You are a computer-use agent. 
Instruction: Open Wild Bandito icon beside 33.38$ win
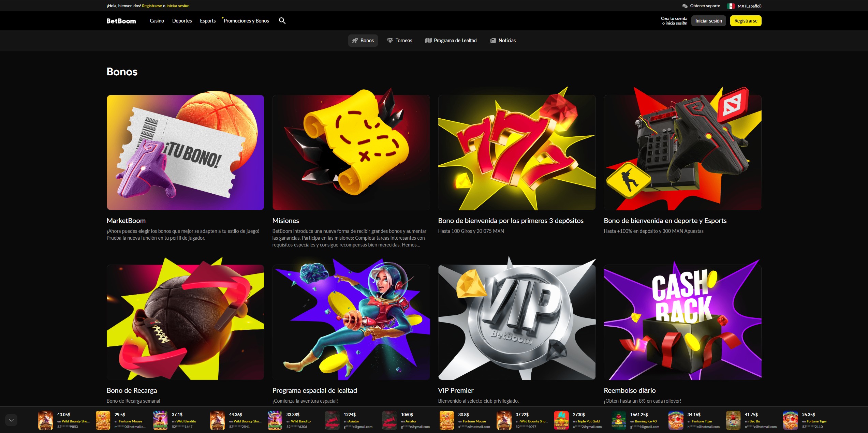click(275, 420)
